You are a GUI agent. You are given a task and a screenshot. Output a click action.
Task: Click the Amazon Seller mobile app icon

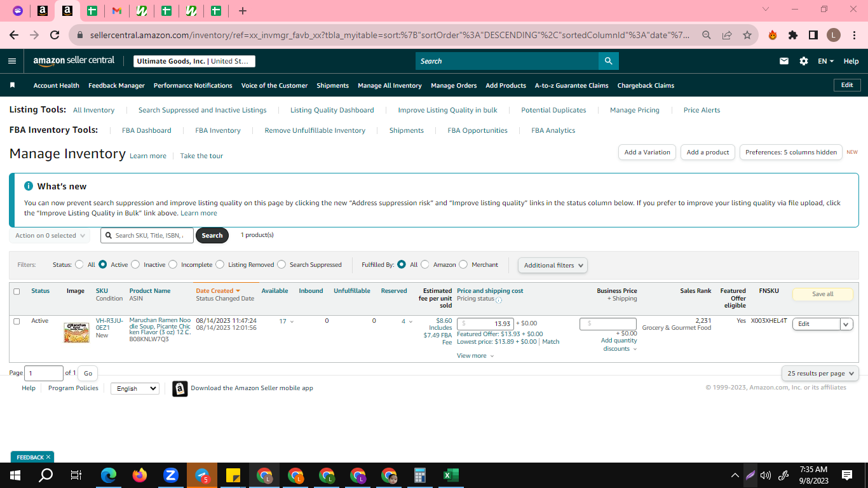180,388
